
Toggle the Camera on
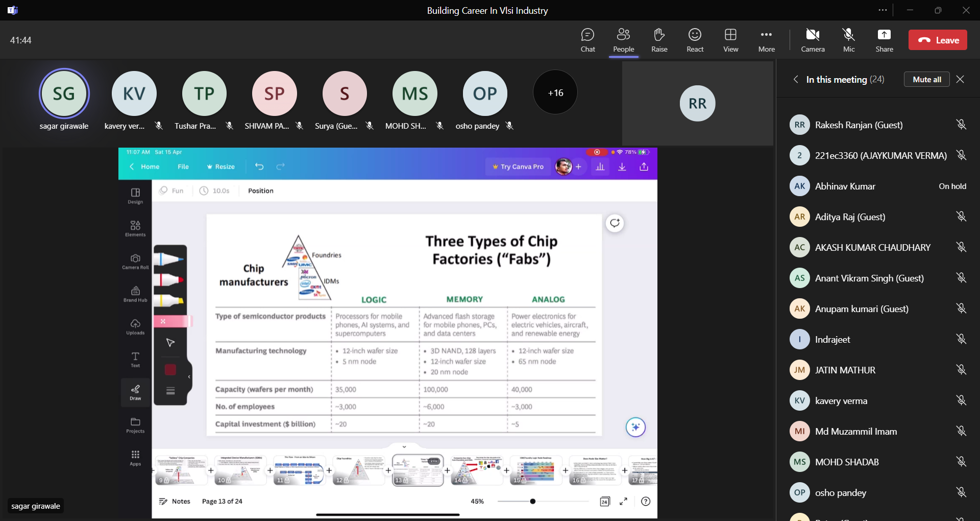click(813, 40)
